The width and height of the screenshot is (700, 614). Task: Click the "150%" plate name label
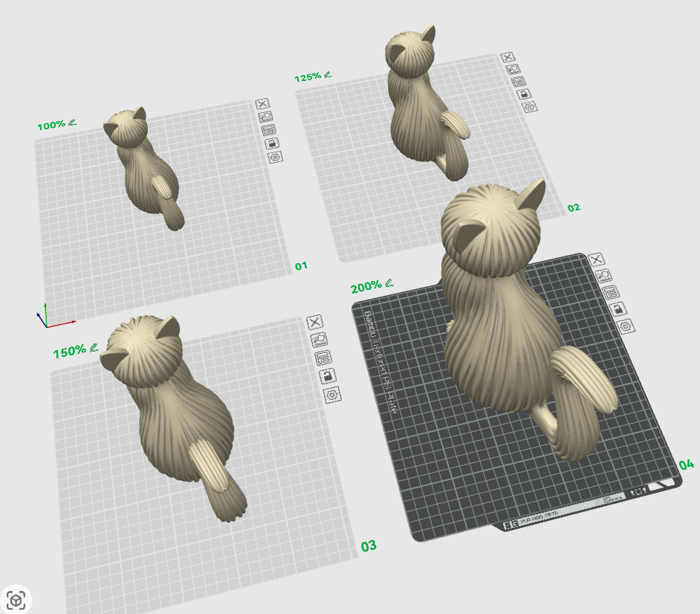pos(69,352)
